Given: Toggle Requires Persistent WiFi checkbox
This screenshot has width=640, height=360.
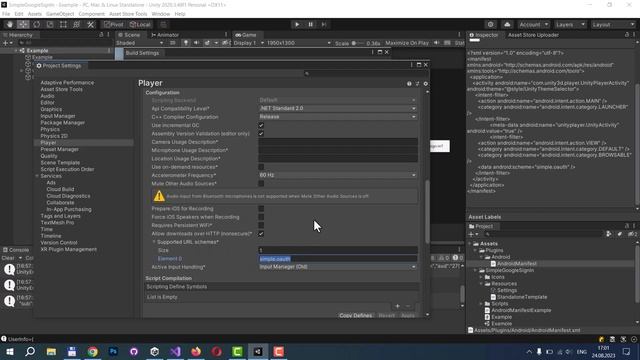Looking at the screenshot, I should click(x=261, y=225).
